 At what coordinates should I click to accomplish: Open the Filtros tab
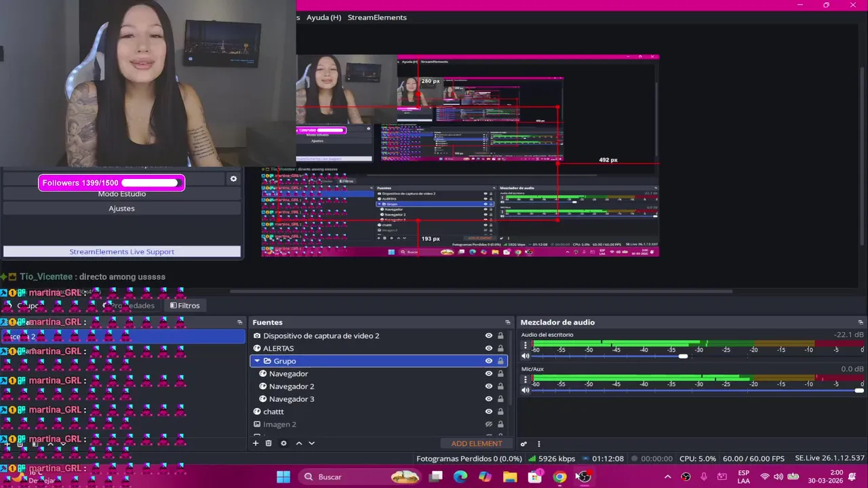pos(184,306)
